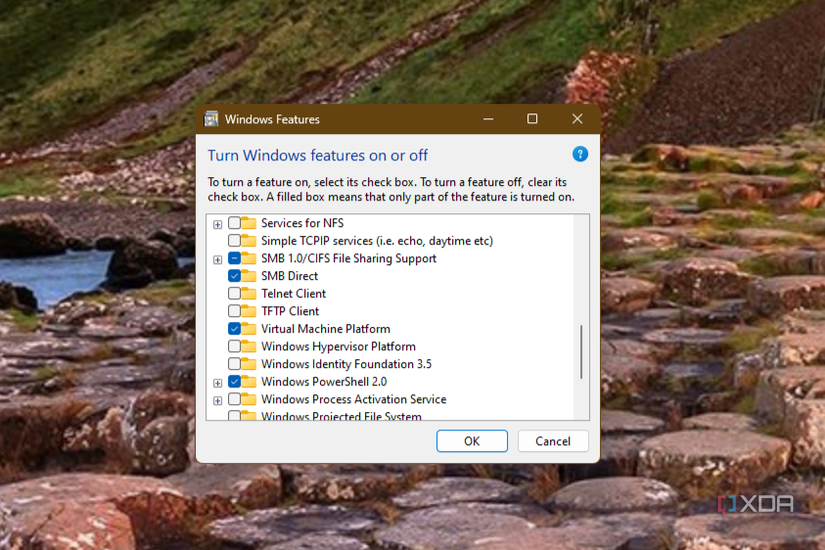Select the Virtual Machine Platform label
Viewport: 825px width, 550px height.
[x=326, y=329]
